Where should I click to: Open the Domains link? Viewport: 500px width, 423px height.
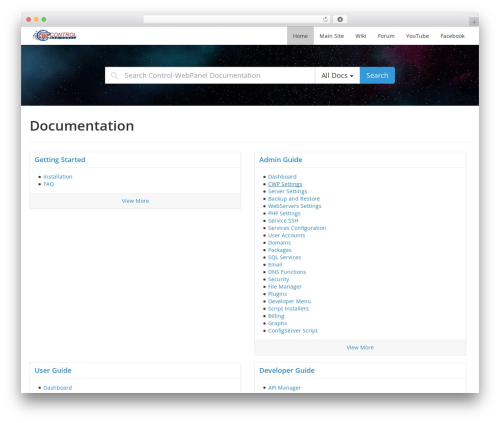point(279,243)
